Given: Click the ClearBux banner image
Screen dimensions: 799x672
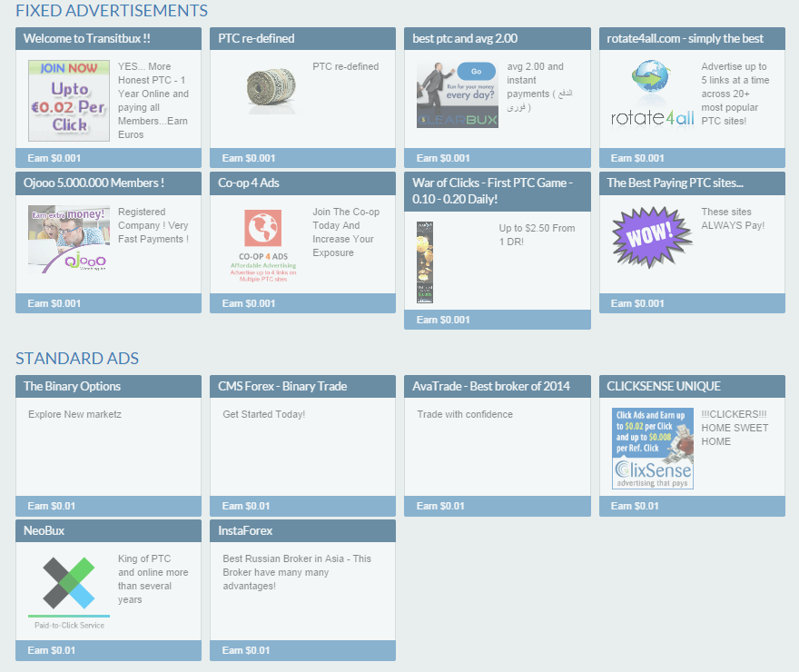Looking at the screenshot, I should pyautogui.click(x=458, y=94).
